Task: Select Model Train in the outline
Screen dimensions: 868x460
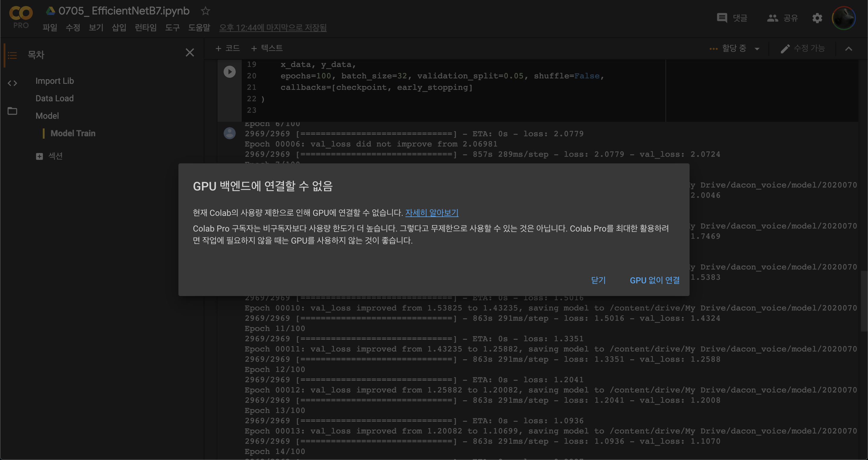Action: point(73,133)
